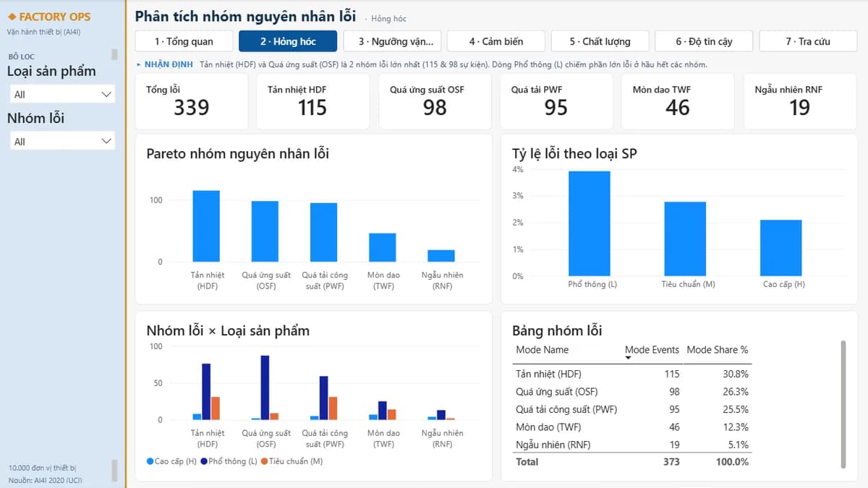This screenshot has width=868, height=488.
Task: Click the Bảng nhóm lỗi table scrollbar
Action: coord(843,405)
